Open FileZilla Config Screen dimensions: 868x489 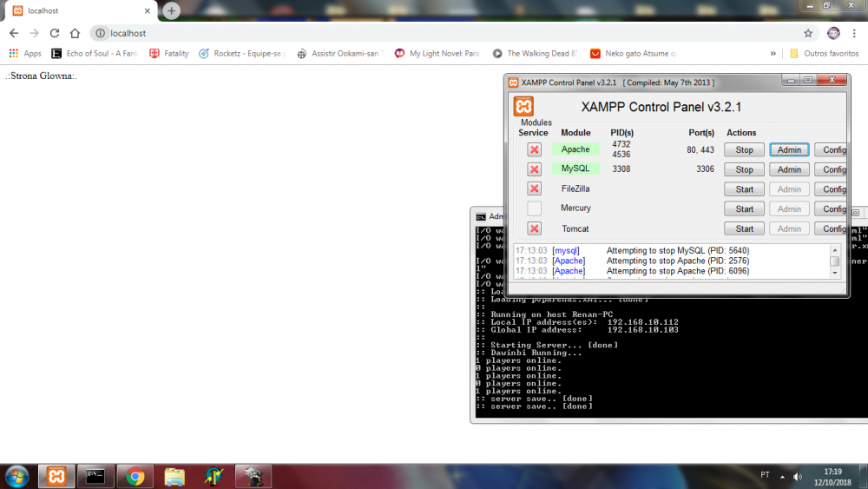(x=831, y=188)
